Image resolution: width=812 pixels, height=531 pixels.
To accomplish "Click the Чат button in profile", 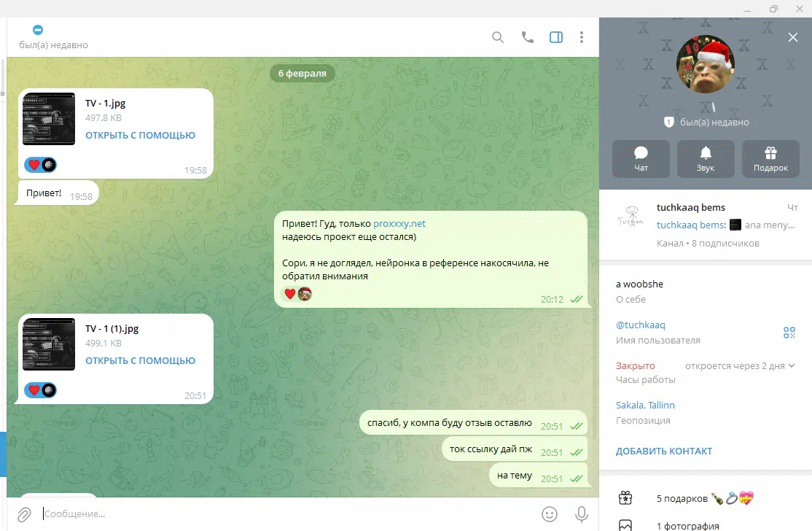I will (x=641, y=158).
